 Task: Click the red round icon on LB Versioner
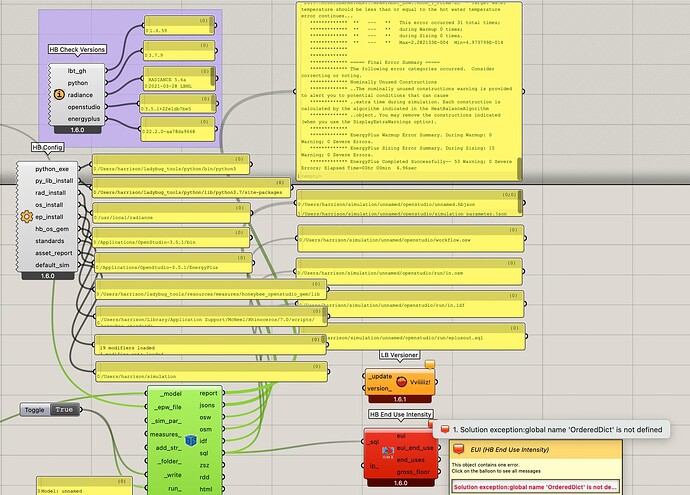pyautogui.click(x=401, y=382)
